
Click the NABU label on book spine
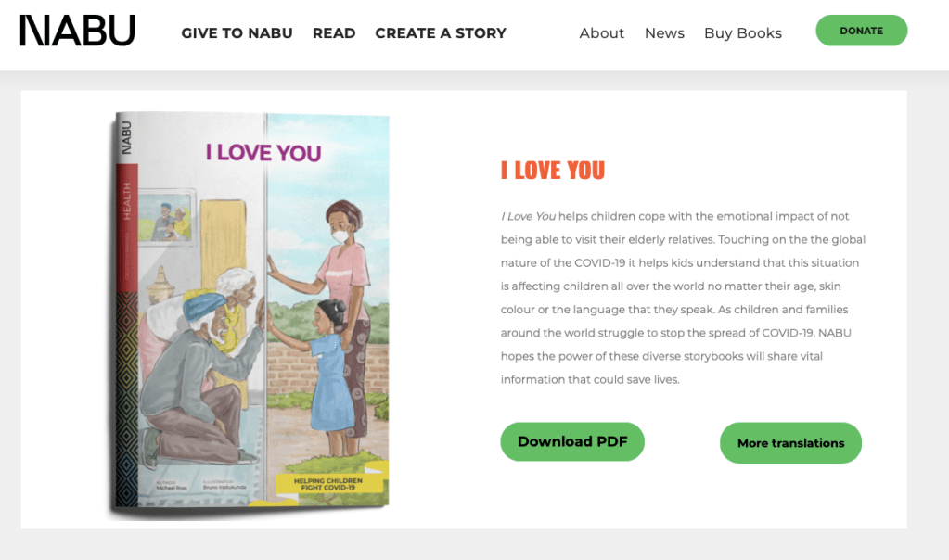point(126,137)
